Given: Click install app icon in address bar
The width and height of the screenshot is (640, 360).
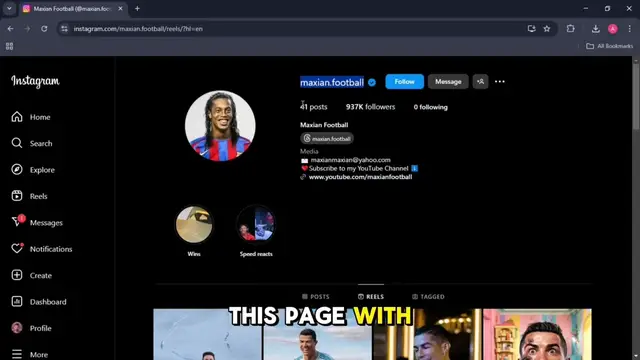Looking at the screenshot, I should pos(531,29).
